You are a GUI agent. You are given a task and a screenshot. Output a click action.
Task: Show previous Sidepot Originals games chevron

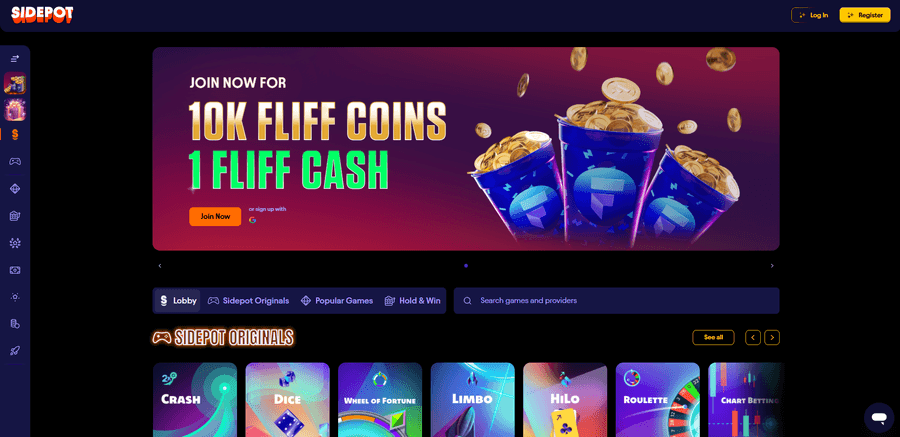point(753,338)
